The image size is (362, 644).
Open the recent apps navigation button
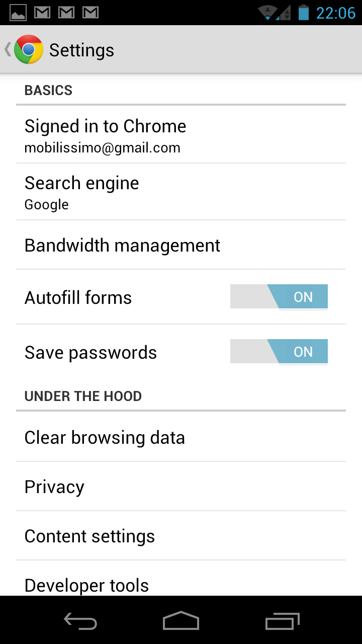[x=282, y=621]
